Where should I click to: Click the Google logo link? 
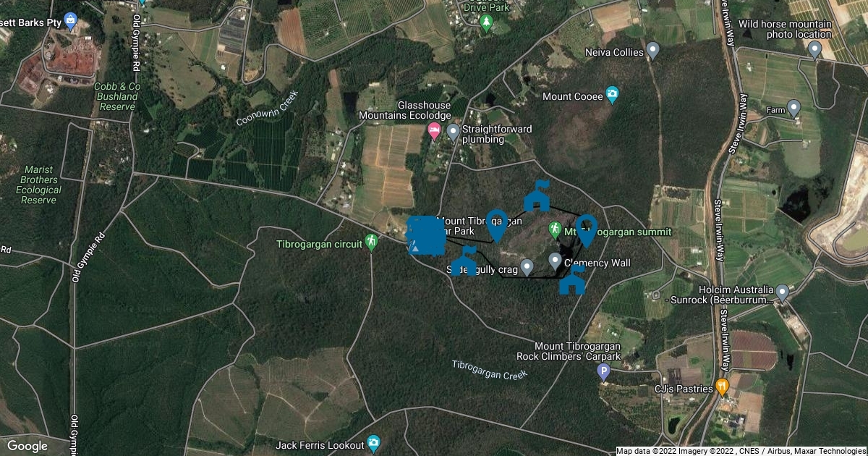tap(27, 446)
